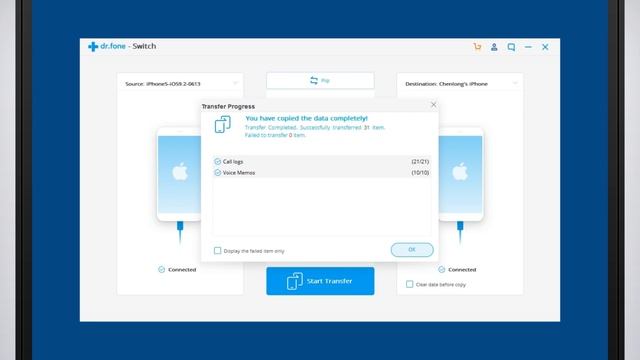Click the Flip devices button
640x360 pixels.
pyautogui.click(x=320, y=80)
